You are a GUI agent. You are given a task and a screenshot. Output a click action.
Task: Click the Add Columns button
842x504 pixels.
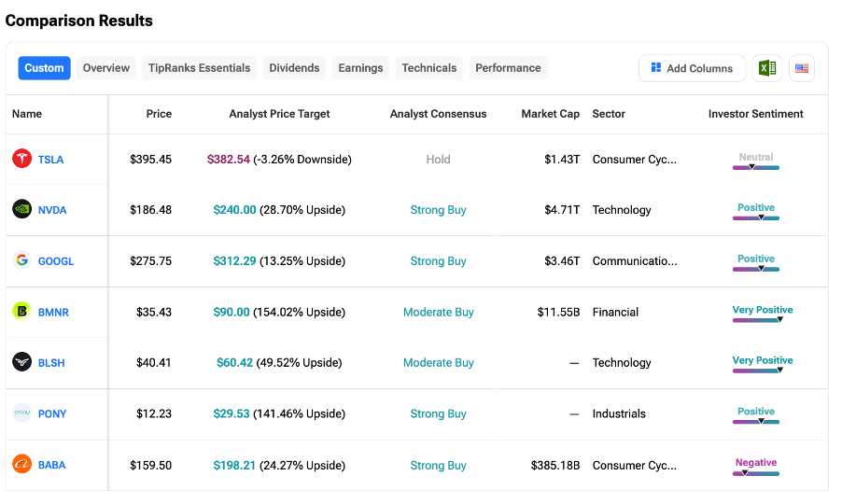692,68
